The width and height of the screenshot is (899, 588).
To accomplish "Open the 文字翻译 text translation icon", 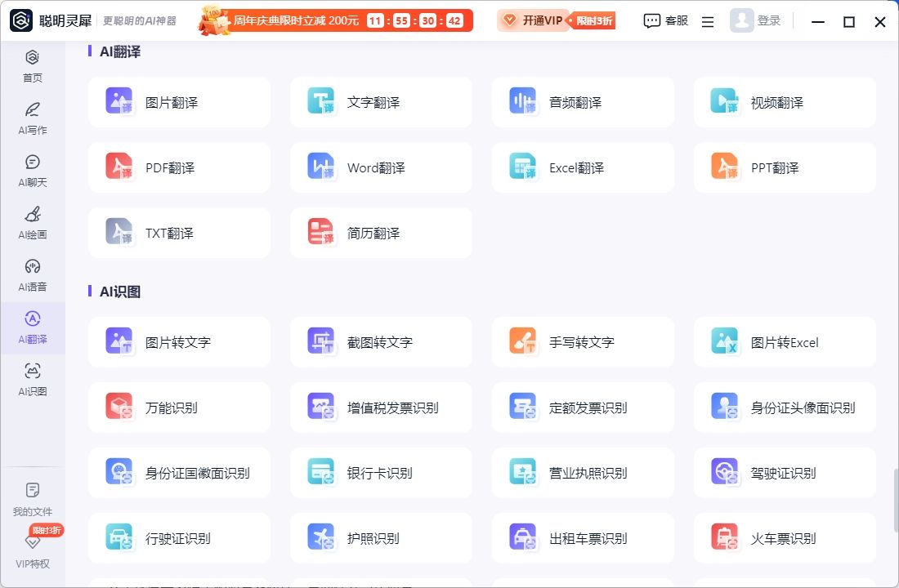I will (321, 101).
